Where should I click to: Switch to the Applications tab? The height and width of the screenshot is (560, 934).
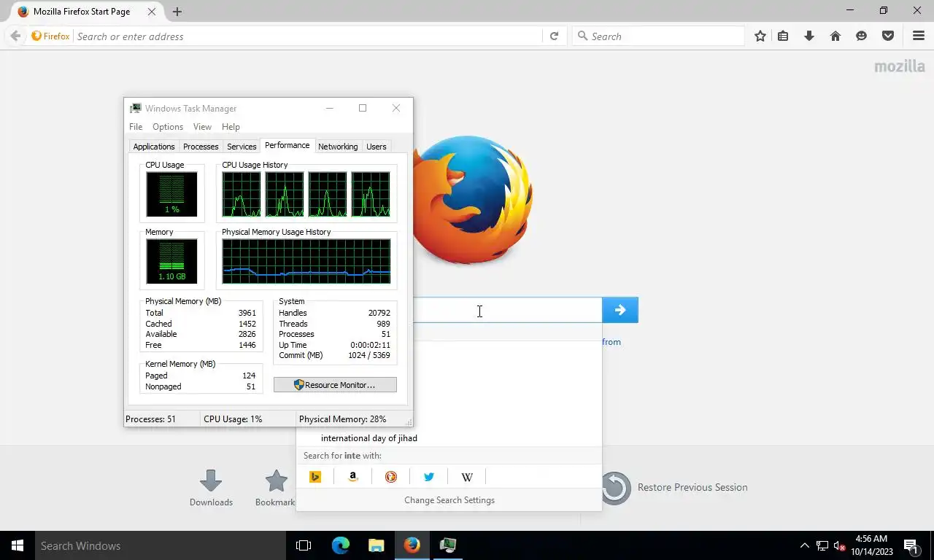[x=154, y=147]
